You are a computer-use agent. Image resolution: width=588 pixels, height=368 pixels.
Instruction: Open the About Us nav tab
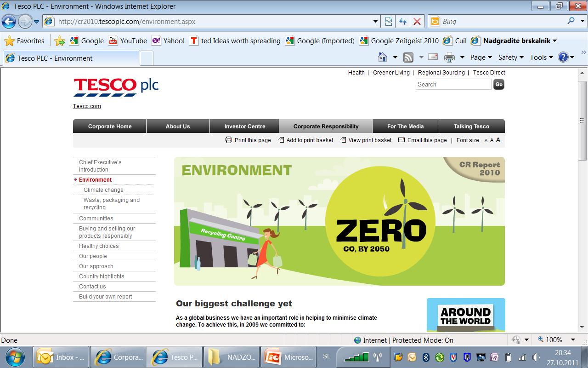click(x=178, y=126)
